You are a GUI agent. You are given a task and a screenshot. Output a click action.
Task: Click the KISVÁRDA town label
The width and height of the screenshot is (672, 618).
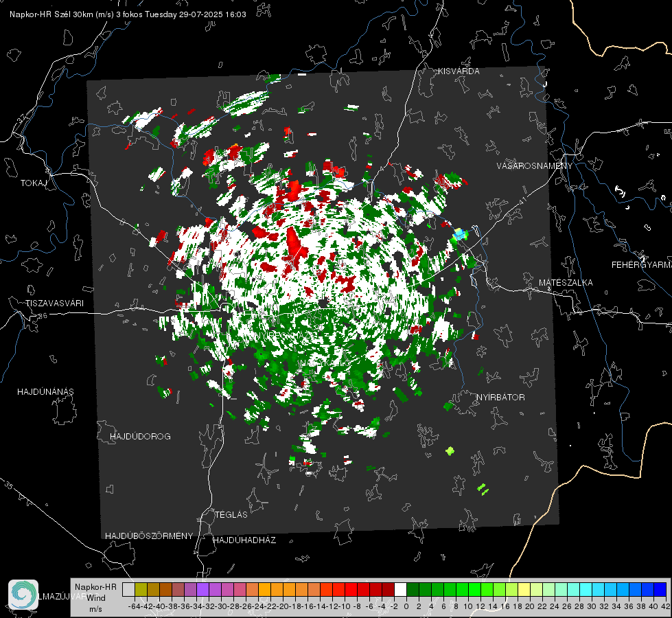pos(459,71)
